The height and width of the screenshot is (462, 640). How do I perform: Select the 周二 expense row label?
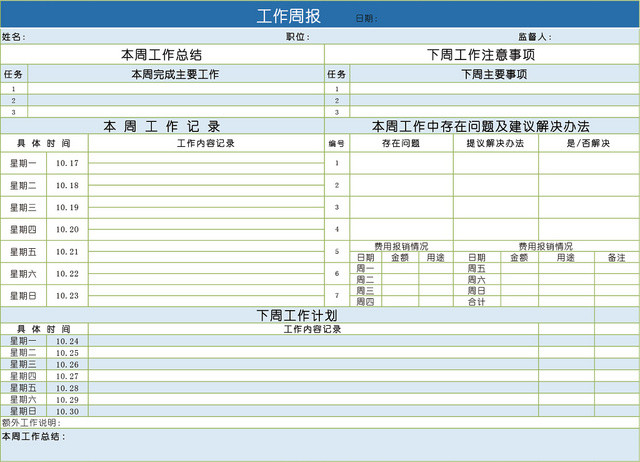pos(365,280)
